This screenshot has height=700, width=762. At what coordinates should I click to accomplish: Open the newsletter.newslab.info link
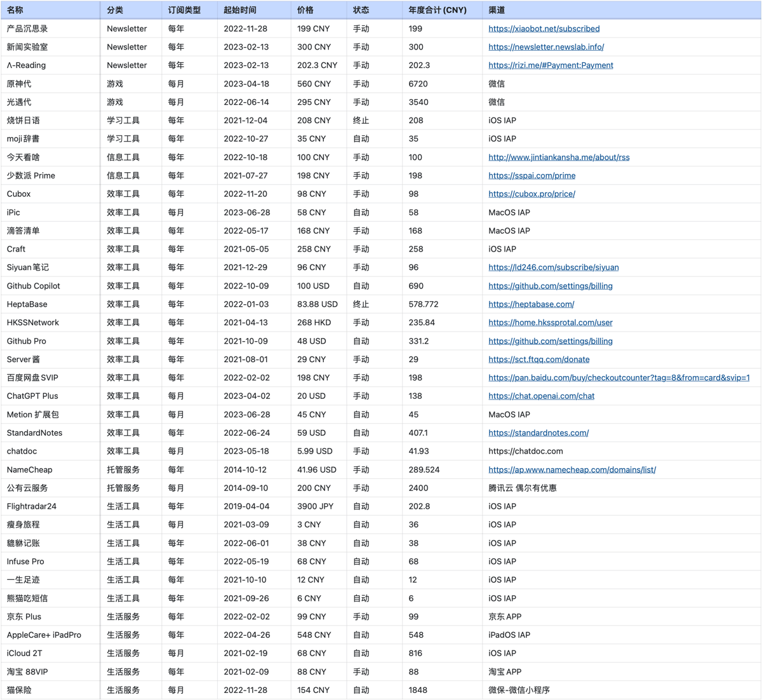546,47
